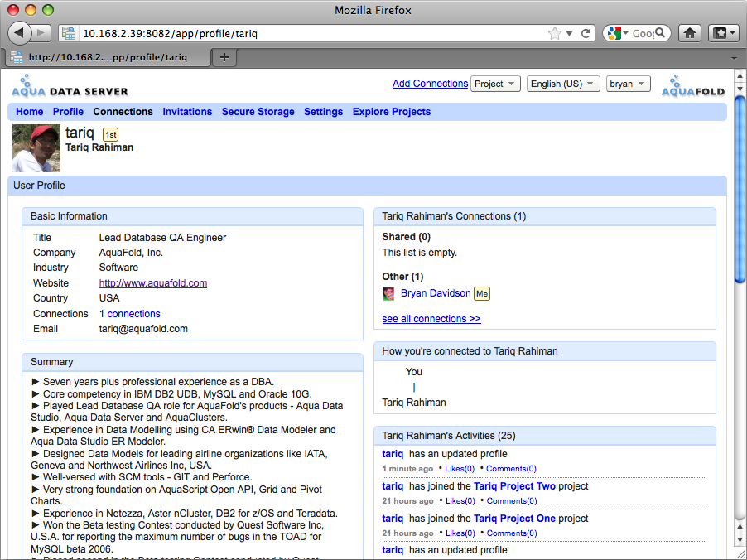Open a new tab with the plus button
This screenshot has width=747, height=560.
click(224, 57)
